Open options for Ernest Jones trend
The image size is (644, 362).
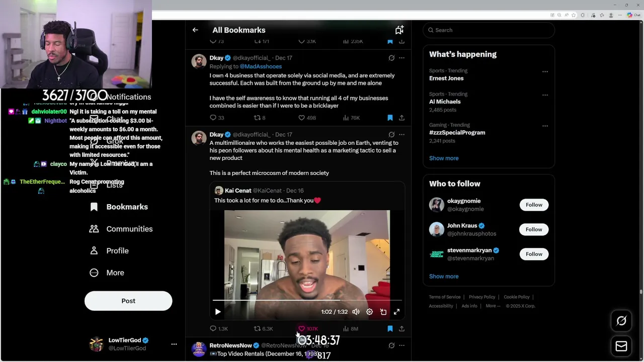545,71
